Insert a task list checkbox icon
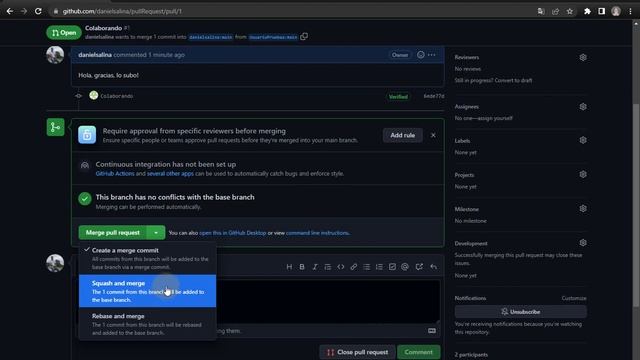 (392, 267)
